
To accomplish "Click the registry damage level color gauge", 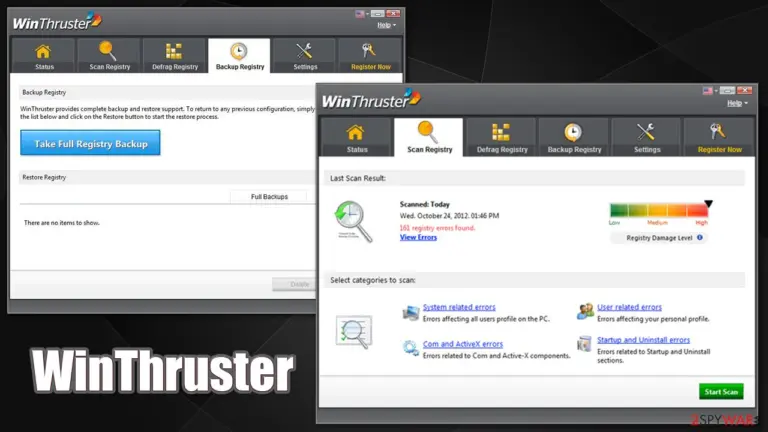I will coord(659,211).
